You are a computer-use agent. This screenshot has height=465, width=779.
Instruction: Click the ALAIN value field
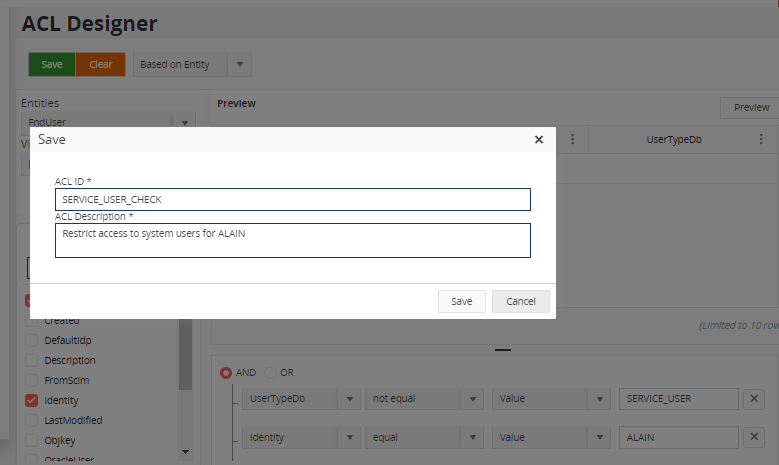(x=679, y=438)
